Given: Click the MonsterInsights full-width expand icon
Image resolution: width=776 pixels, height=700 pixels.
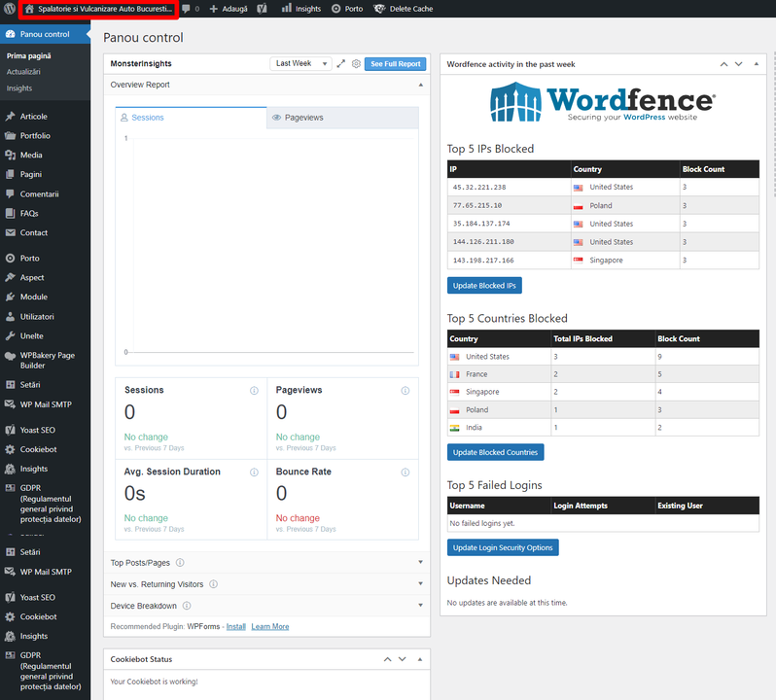Looking at the screenshot, I should tap(341, 64).
